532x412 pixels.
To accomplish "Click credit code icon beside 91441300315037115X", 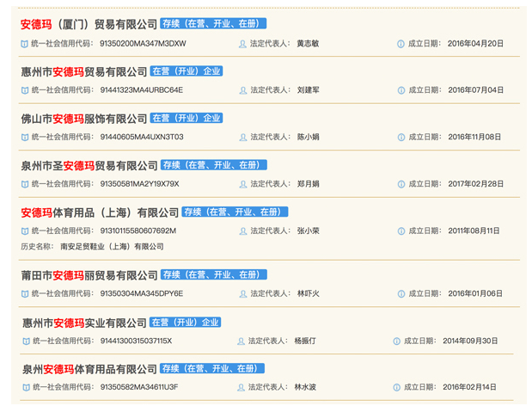I will [x=26, y=341].
